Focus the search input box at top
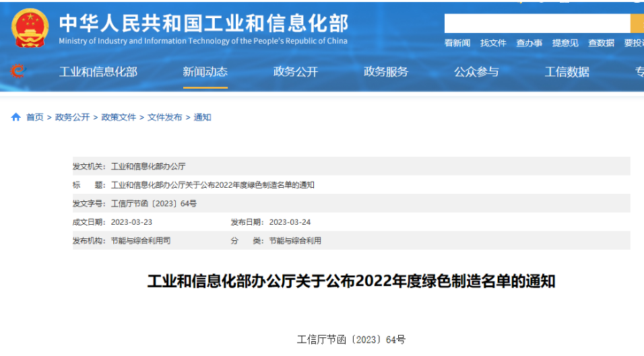The height and width of the screenshot is (356, 644). [x=536, y=24]
